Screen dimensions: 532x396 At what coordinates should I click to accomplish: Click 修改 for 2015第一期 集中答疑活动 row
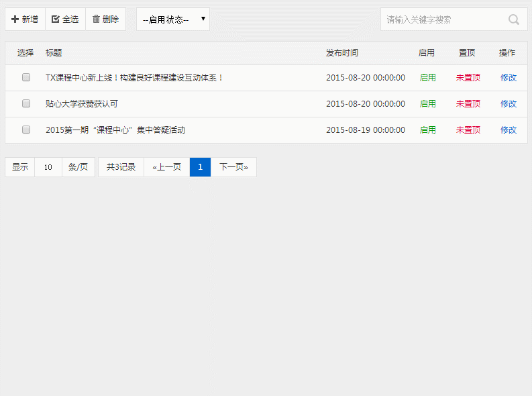pos(508,130)
